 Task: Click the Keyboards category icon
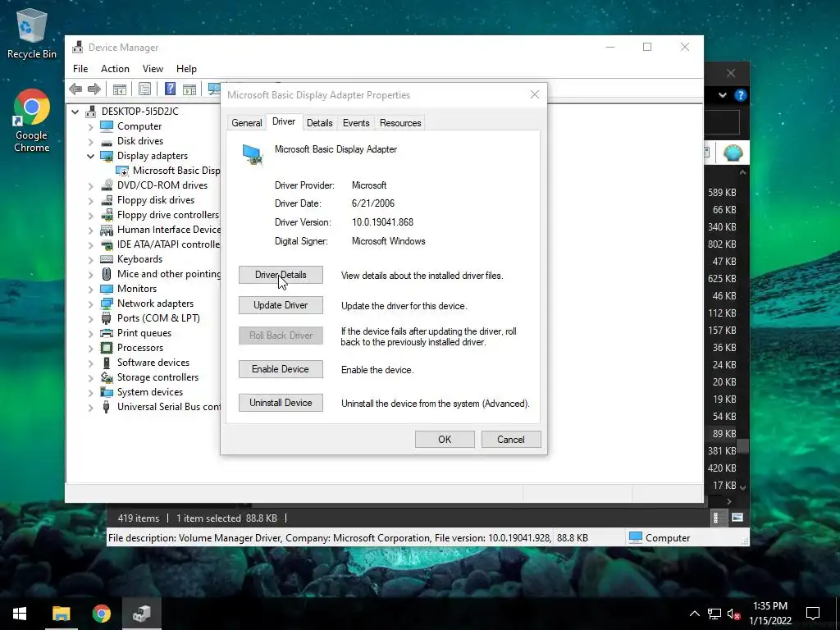pyautogui.click(x=107, y=259)
